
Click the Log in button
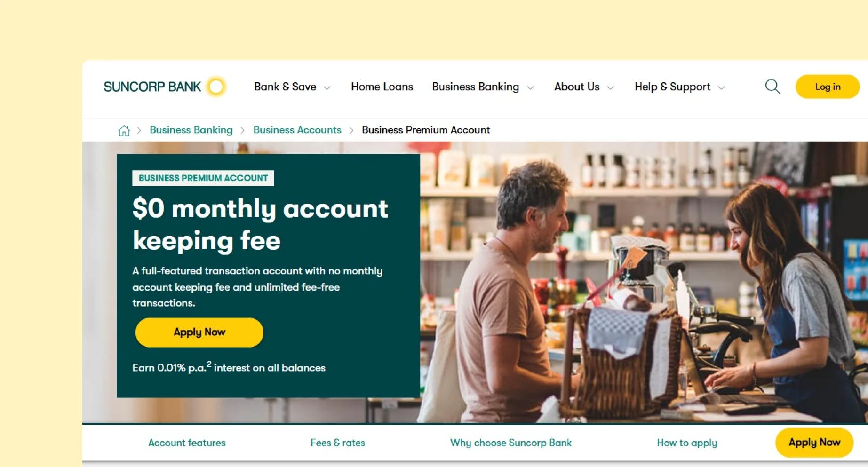pyautogui.click(x=828, y=87)
